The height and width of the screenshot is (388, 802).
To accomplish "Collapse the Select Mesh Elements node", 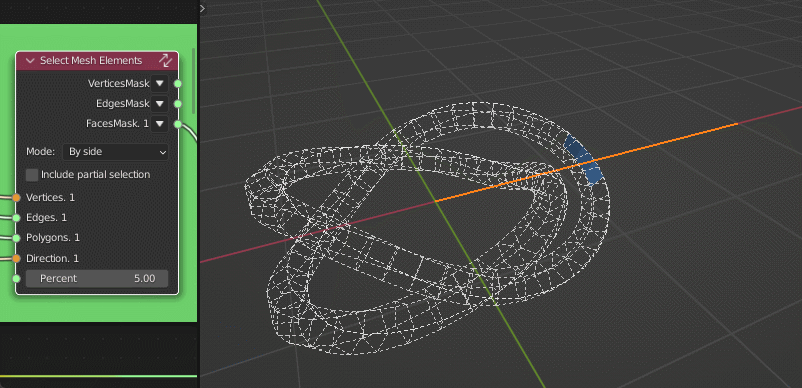I will point(30,60).
